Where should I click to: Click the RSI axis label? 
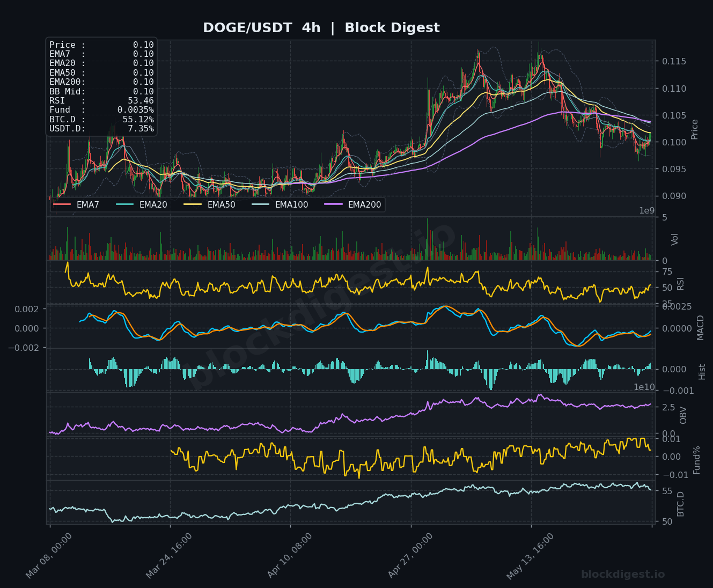[681, 284]
